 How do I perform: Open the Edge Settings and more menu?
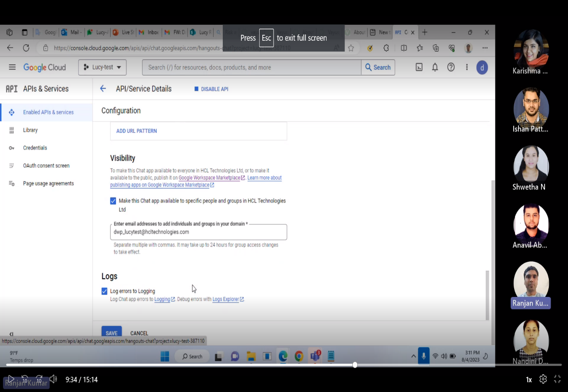(485, 48)
